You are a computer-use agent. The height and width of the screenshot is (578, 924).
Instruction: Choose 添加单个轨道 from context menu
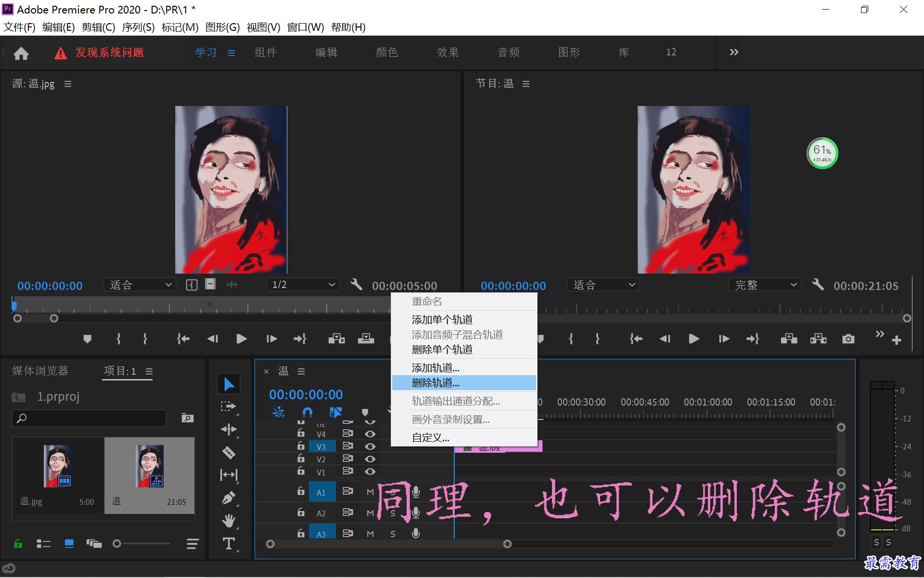click(464, 320)
